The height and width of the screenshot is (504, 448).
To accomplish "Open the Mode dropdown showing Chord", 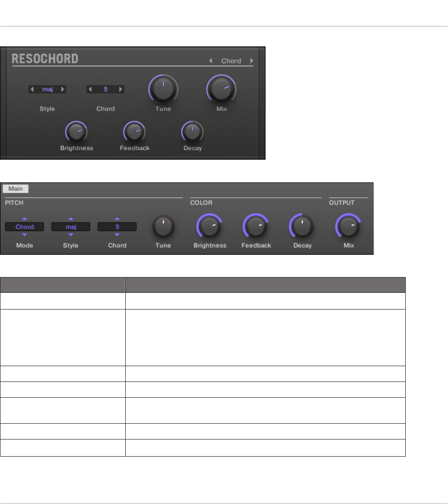I will pos(25,226).
